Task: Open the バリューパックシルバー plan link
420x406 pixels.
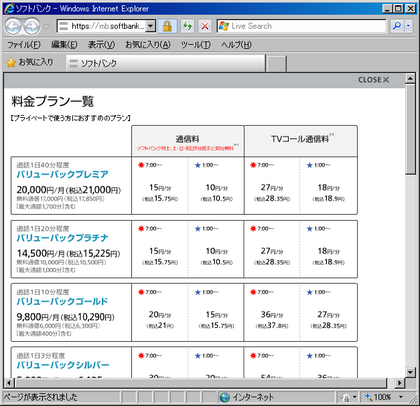Action: pos(63,365)
